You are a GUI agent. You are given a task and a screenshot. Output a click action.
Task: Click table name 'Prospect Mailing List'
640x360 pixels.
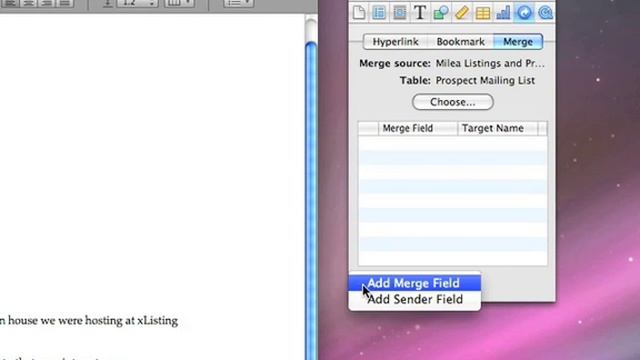[x=485, y=80]
